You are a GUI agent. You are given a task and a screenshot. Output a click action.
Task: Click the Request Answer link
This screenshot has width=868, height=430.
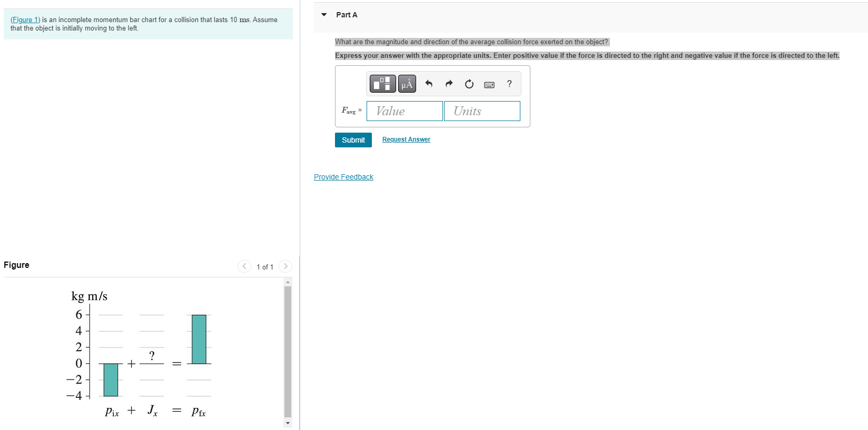[406, 139]
